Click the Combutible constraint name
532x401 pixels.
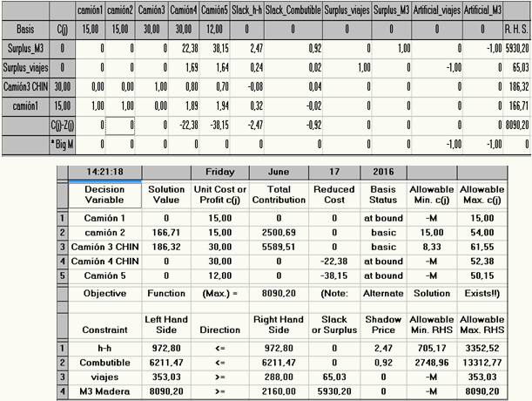point(104,363)
